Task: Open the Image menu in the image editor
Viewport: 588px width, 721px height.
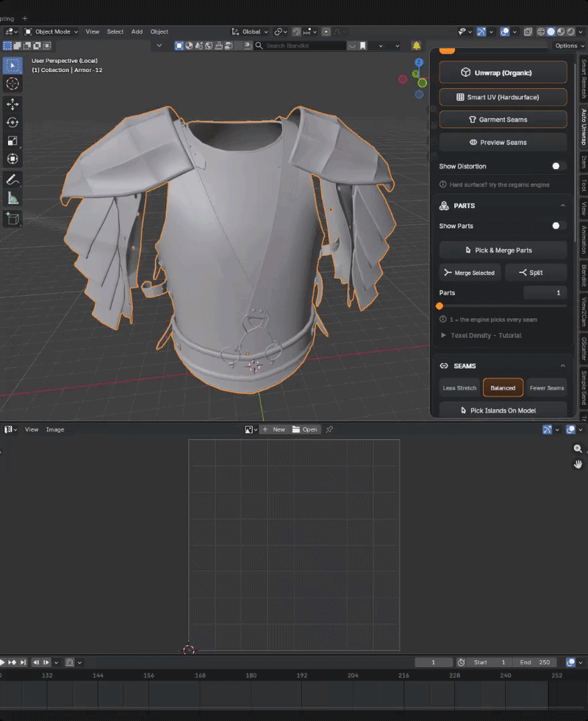Action: click(x=54, y=429)
